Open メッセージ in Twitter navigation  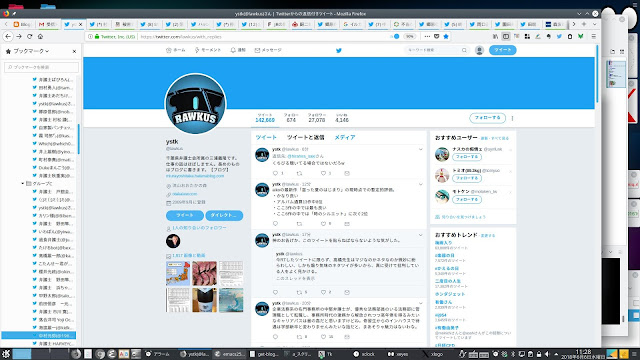(x=268, y=50)
